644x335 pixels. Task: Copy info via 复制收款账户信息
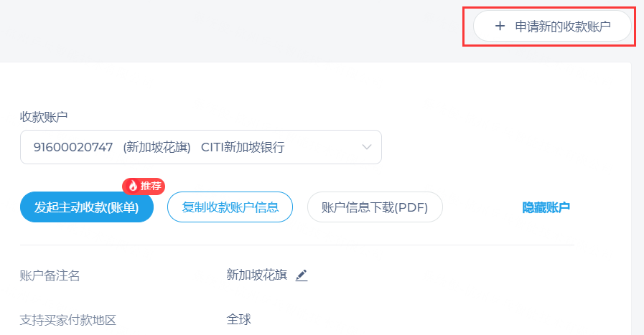point(230,207)
